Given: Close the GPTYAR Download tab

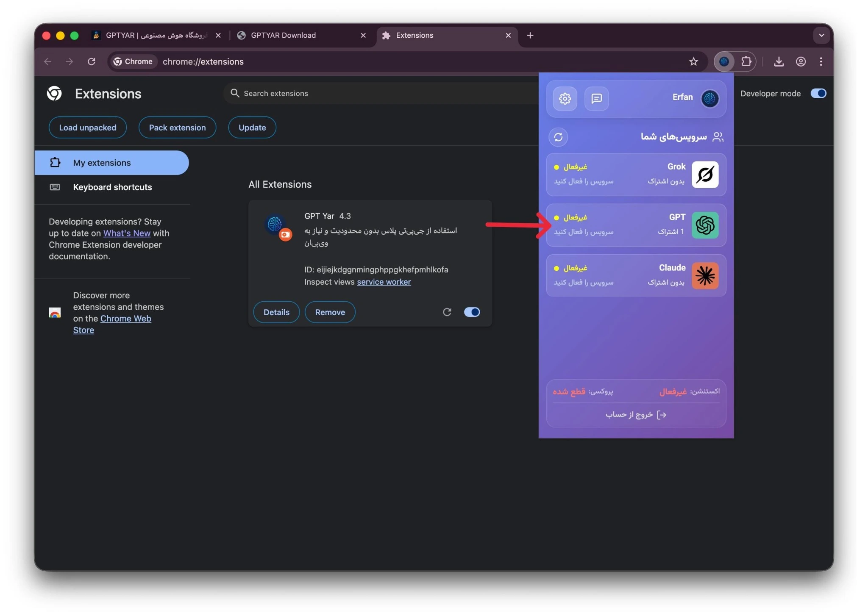Looking at the screenshot, I should pyautogui.click(x=363, y=35).
